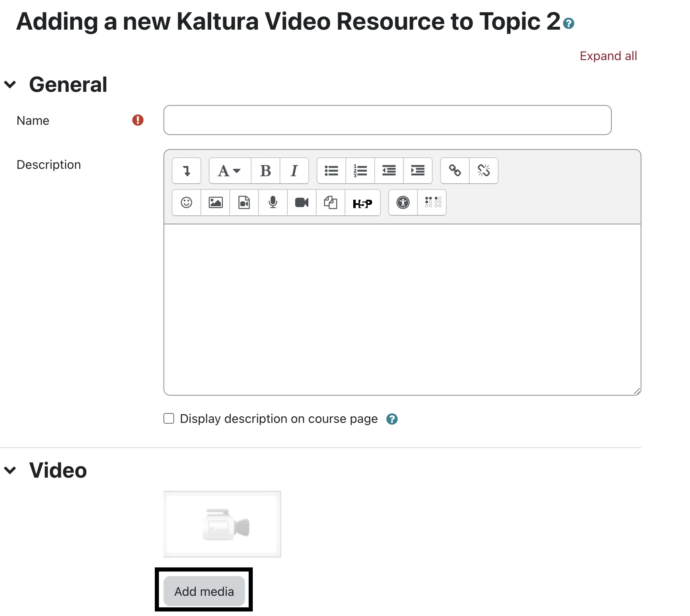Toggle italic text formatting
Screen dimensions: 690x616
tap(294, 170)
